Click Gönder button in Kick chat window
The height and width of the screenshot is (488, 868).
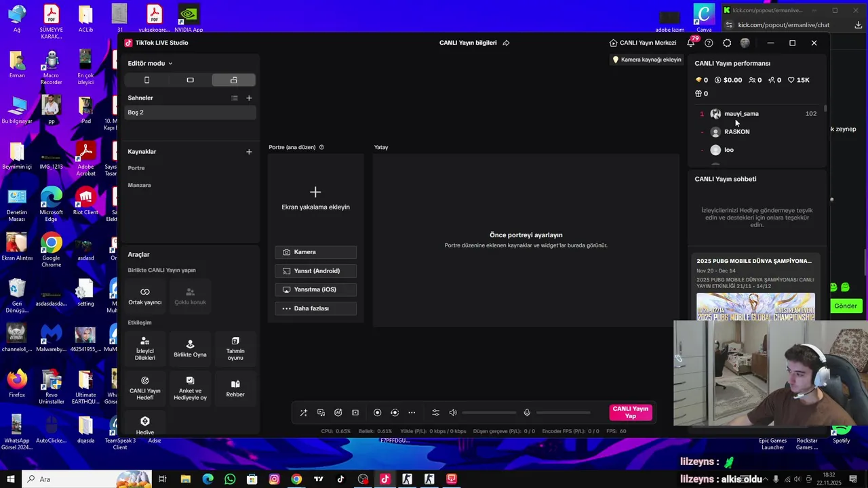[x=846, y=306]
